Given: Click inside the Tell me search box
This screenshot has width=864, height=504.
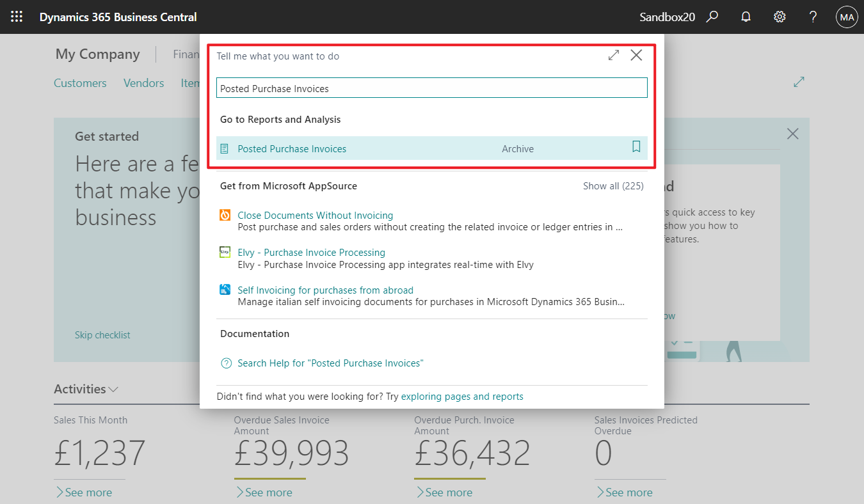Looking at the screenshot, I should click(431, 88).
